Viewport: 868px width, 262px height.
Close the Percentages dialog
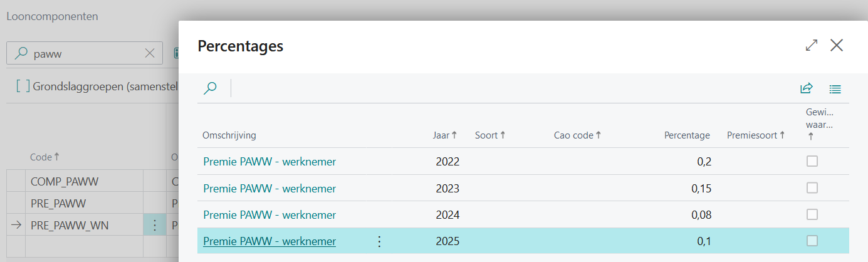click(837, 45)
